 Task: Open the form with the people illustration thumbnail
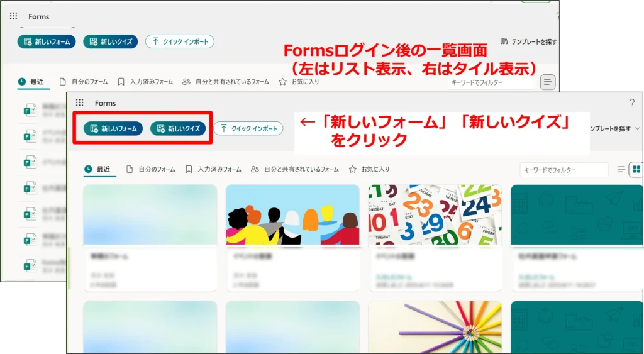(293, 238)
